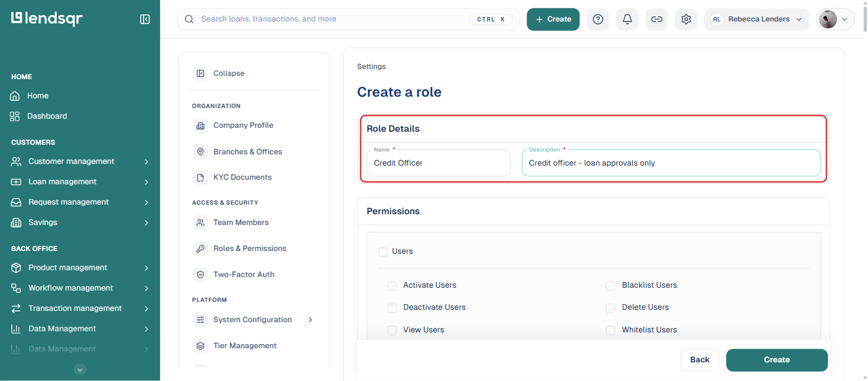Click the Two-Factor Auth shield icon
Viewport: 868px width, 381px height.
pos(200,275)
